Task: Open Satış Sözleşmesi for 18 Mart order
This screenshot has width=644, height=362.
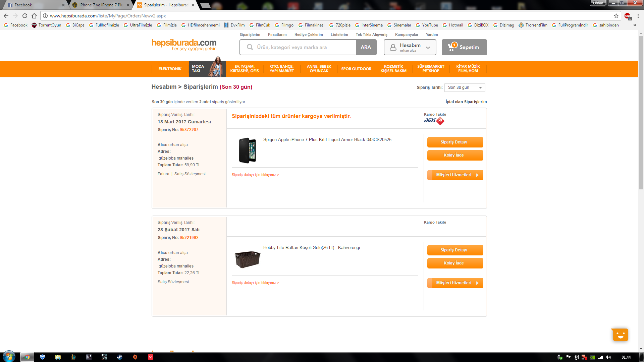Action: click(190, 174)
